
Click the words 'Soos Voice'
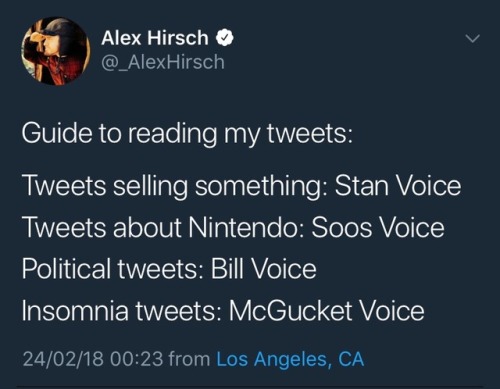coord(378,227)
